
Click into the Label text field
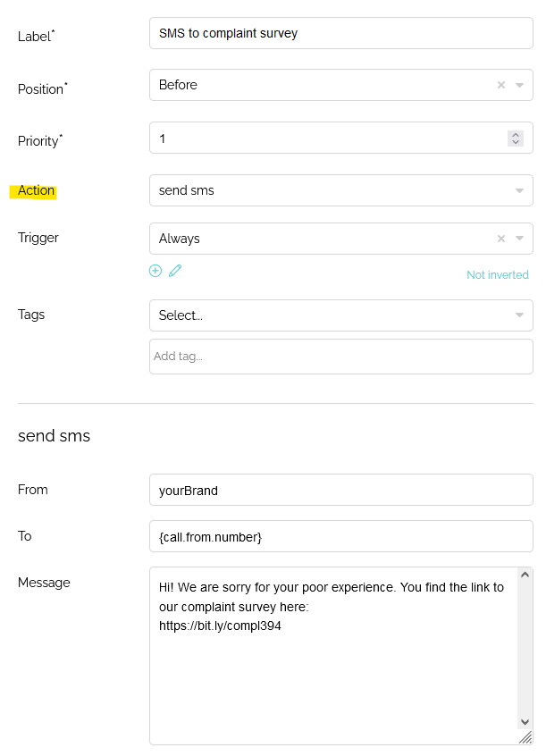(341, 33)
